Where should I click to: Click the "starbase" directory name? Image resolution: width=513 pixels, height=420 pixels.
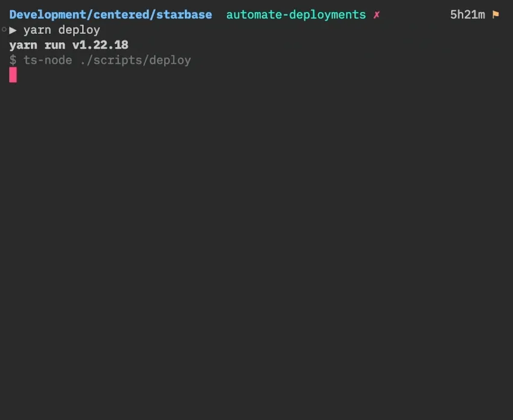point(184,14)
